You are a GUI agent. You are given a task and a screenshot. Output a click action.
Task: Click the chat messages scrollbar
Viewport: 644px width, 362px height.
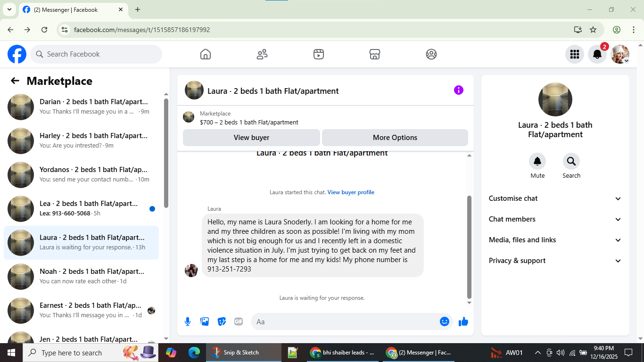coord(469,247)
